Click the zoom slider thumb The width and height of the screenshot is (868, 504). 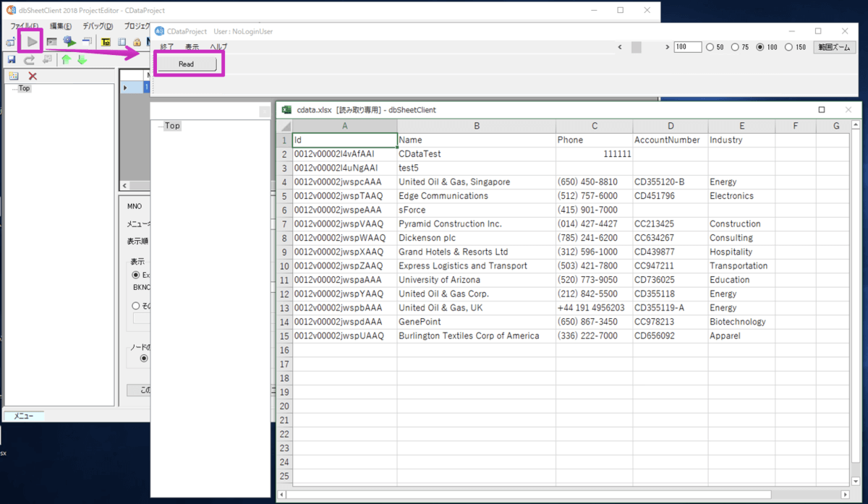637,48
